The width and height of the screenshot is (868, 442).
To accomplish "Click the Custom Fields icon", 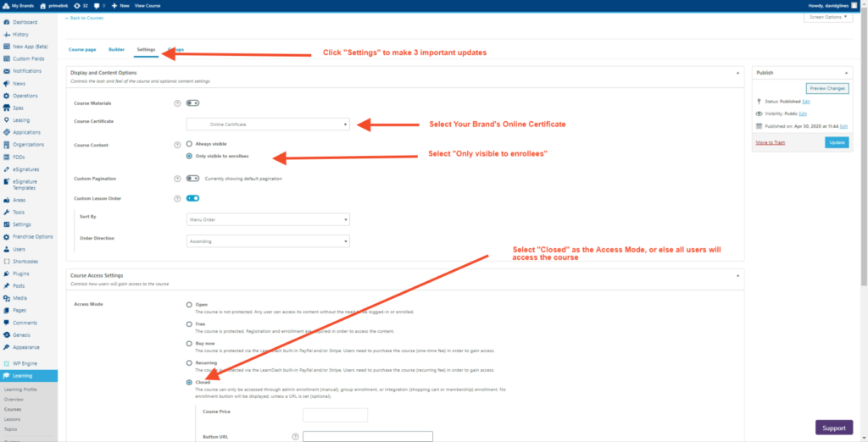I will tap(7, 58).
